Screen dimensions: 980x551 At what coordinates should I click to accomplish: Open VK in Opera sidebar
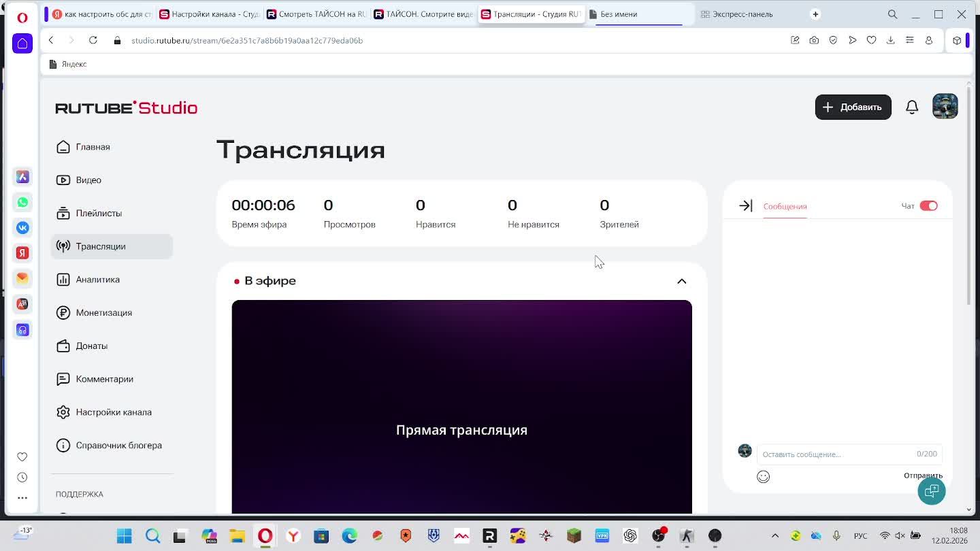pos(22,228)
